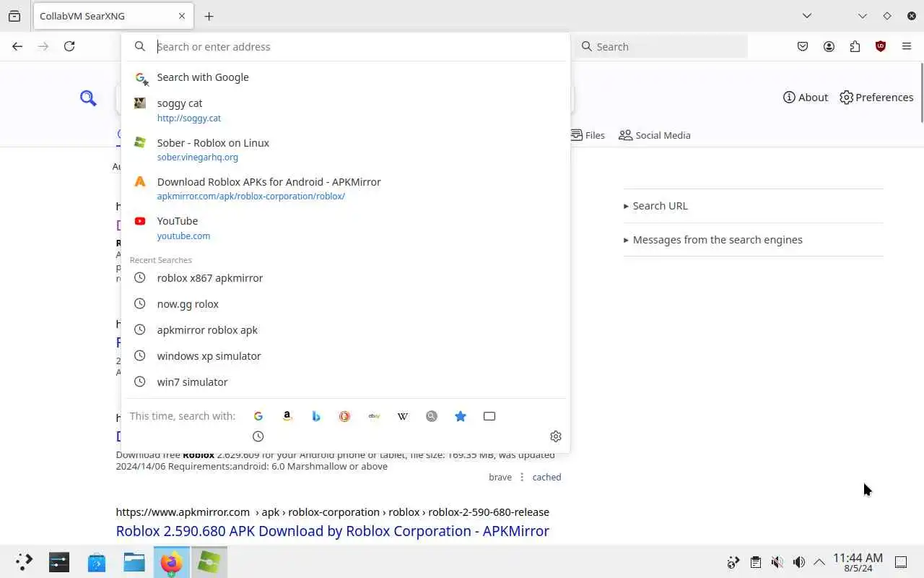Close the CollabVM SearXNG tab
This screenshot has height=578, width=924.
pos(182,16)
